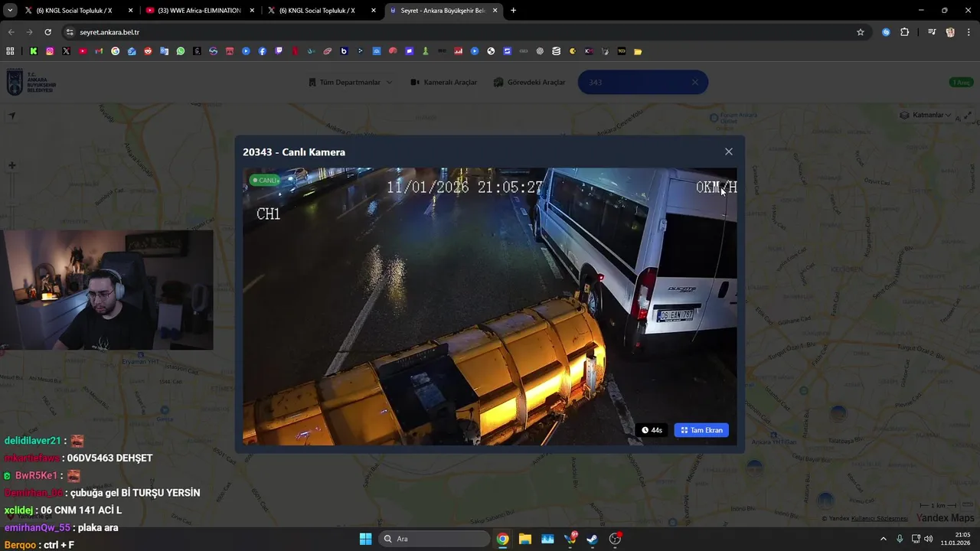Open a new browser tab

click(513, 11)
